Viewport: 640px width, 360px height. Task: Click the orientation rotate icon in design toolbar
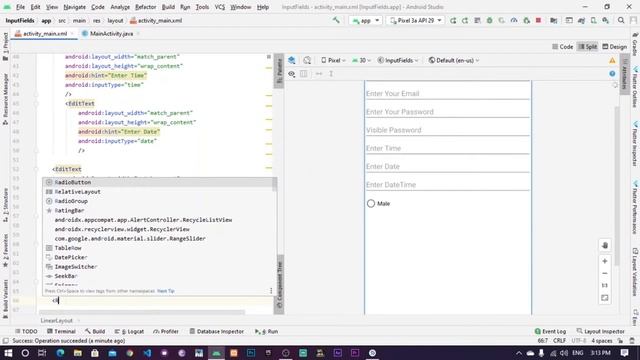[307, 60]
